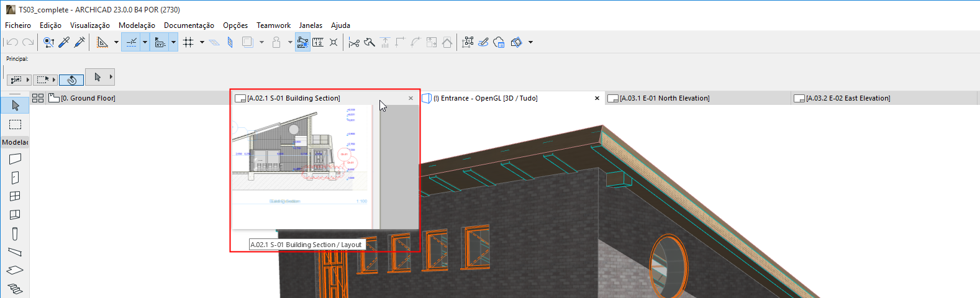Screen dimensions: 980x298
Task: Toggle Snap Guides and Points button
Action: click(131, 42)
